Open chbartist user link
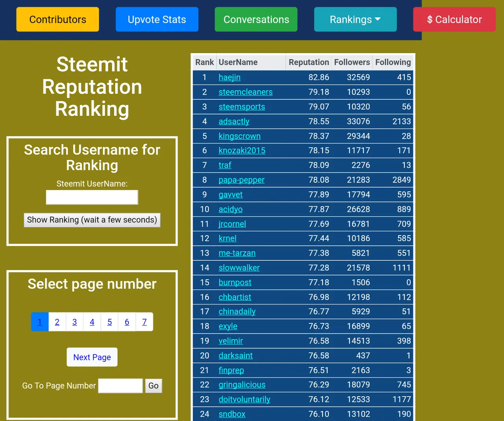The width and height of the screenshot is (504, 421). [x=235, y=297]
